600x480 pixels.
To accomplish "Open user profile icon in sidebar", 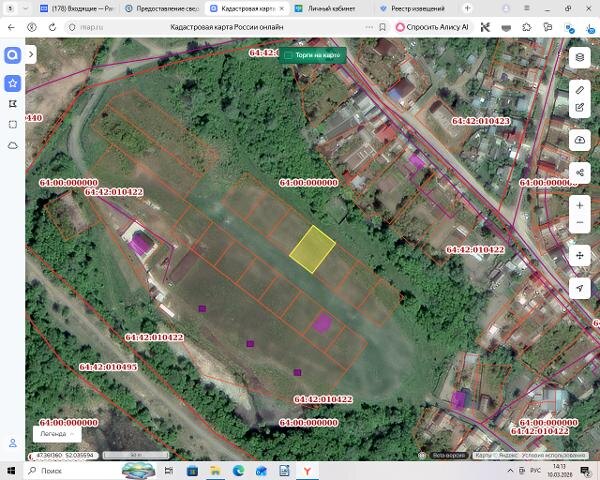I will 13,443.
